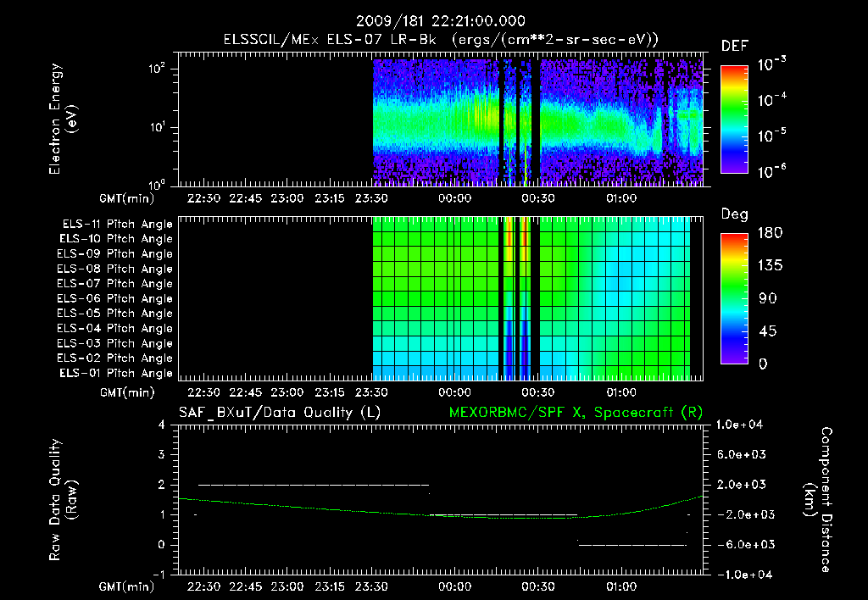Screen dimensions: 868x600
Task: Select the ELS-01 Pitch Angle label
Action: pos(115,373)
